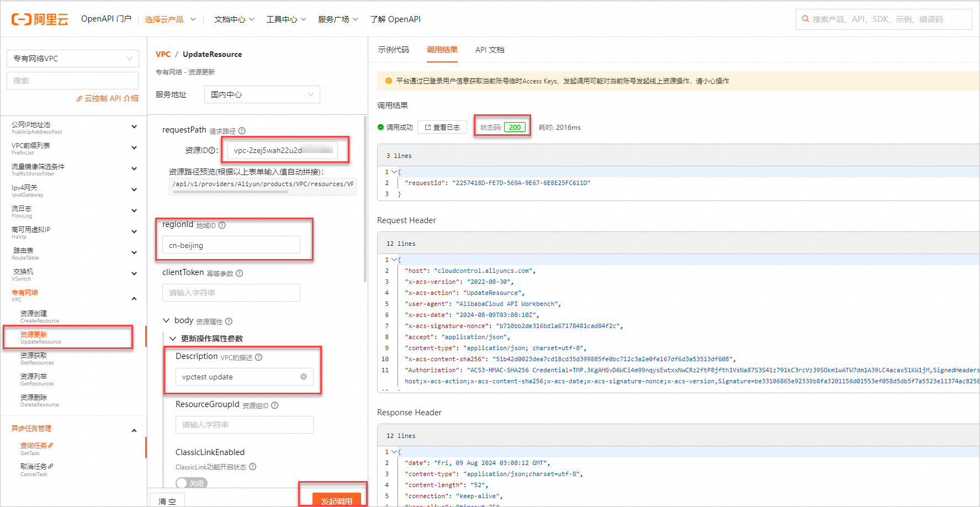Viewport: 980px width, 507px height.
Task: Open the 专有网络VPC product selector
Action: pyautogui.click(x=73, y=59)
